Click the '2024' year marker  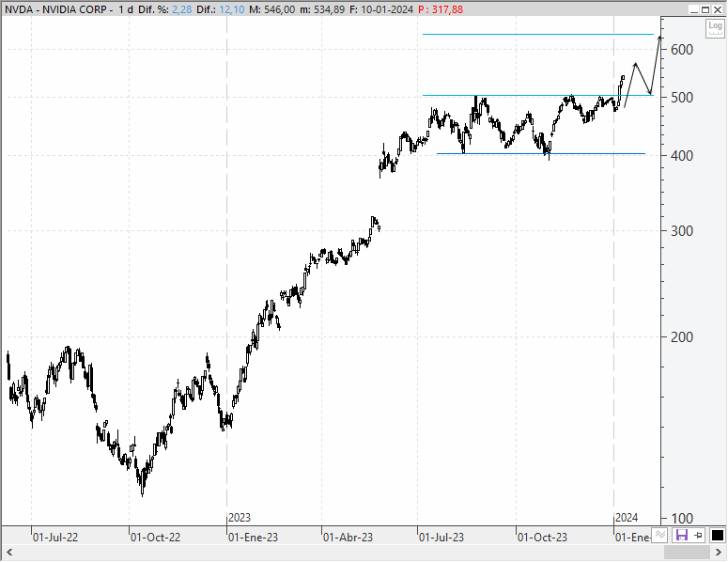click(x=627, y=518)
